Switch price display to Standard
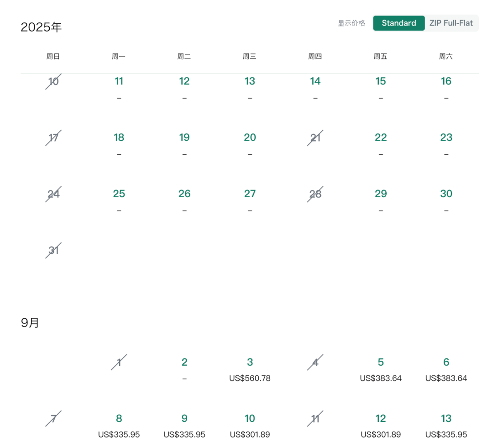This screenshot has height=448, width=493. coord(399,23)
